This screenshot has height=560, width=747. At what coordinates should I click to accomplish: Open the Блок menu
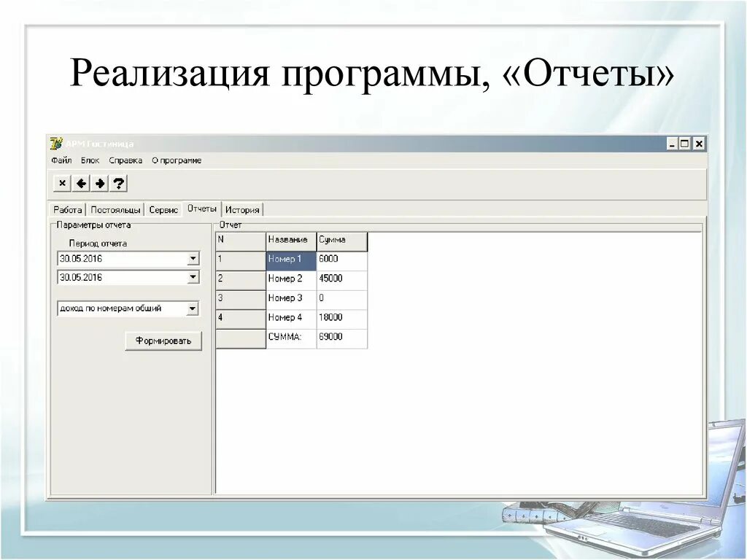(90, 160)
